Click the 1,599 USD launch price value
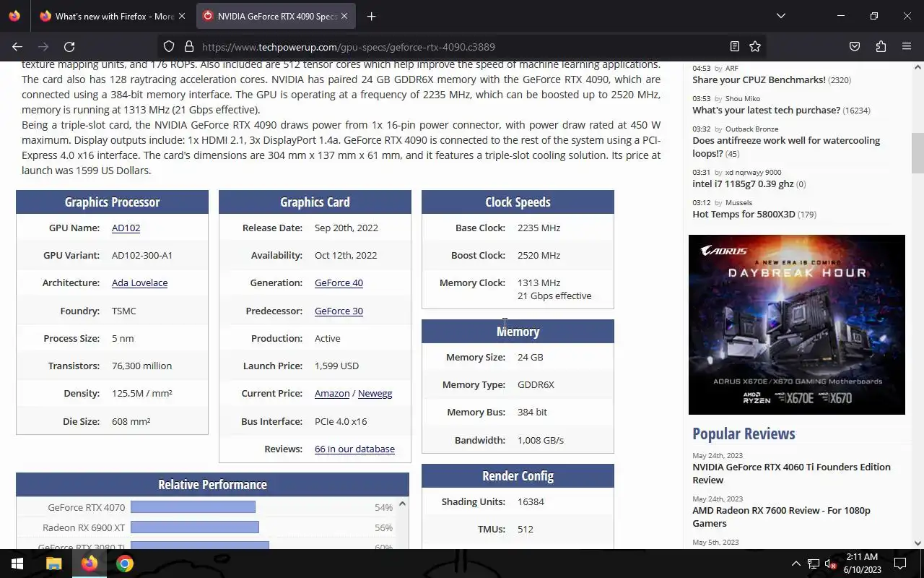This screenshot has width=924, height=578. [336, 366]
